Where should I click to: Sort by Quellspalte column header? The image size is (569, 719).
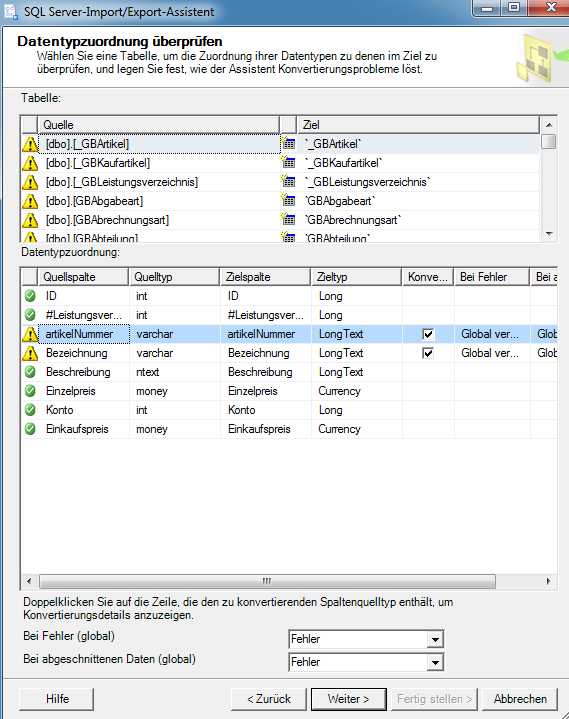pos(83,277)
